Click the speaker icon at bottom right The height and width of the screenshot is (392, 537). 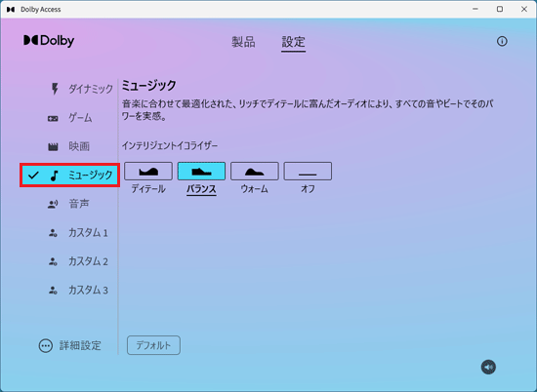pyautogui.click(x=488, y=367)
